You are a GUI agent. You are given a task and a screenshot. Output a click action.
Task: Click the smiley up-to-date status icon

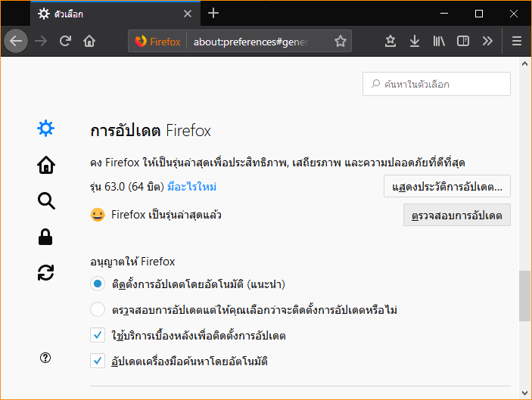tap(98, 215)
